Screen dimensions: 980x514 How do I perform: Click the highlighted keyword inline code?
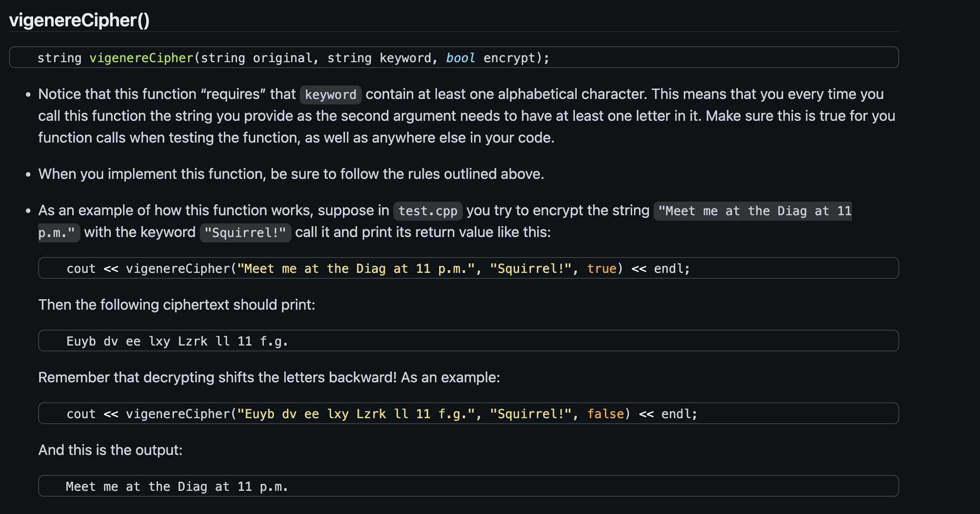(x=330, y=94)
